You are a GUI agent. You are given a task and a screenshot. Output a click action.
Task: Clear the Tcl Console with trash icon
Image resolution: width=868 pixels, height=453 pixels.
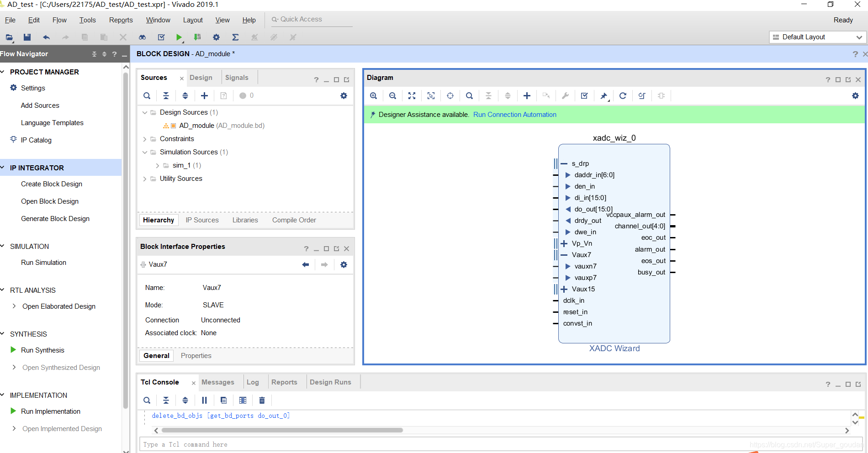pyautogui.click(x=262, y=400)
